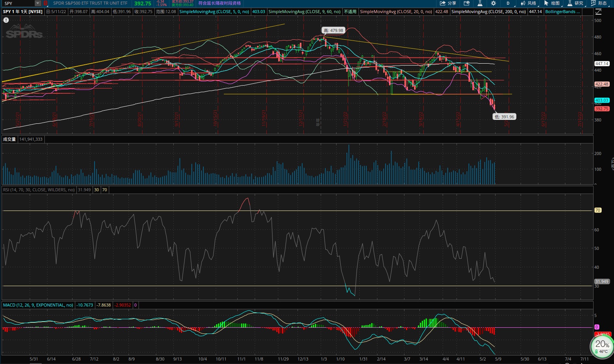Click the RSI (14, 70, 30, CLOSE, WILDERS, no) label
Screen dimensions: 614x364
point(39,190)
